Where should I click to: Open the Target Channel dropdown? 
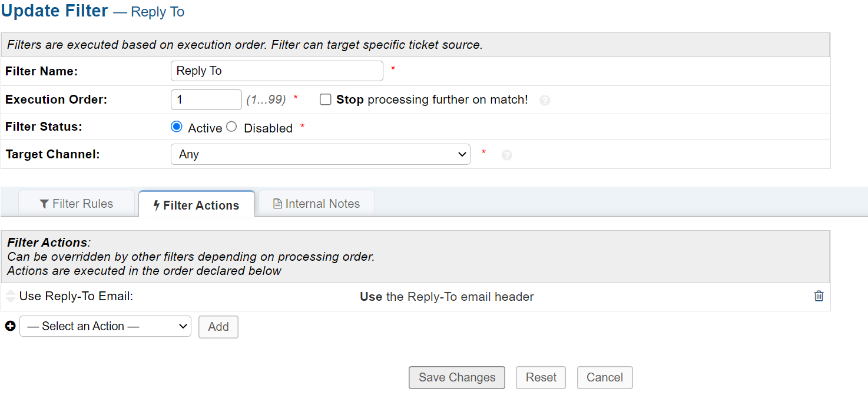320,154
